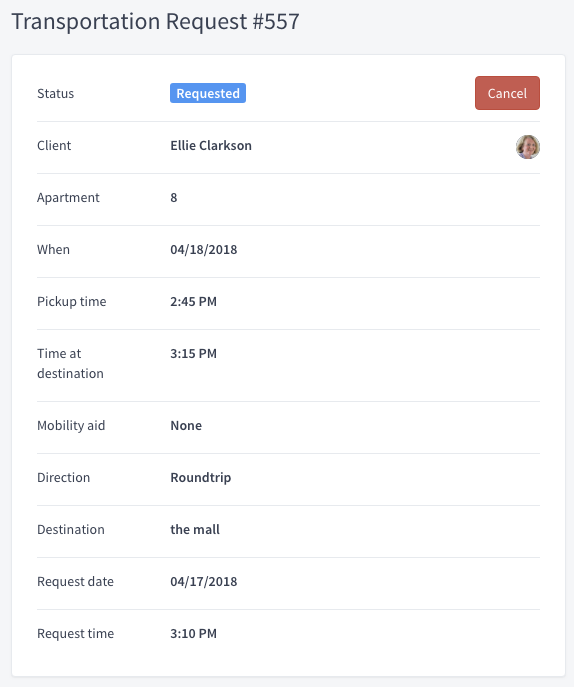Click the 3:15 PM time at destination

coord(193,354)
